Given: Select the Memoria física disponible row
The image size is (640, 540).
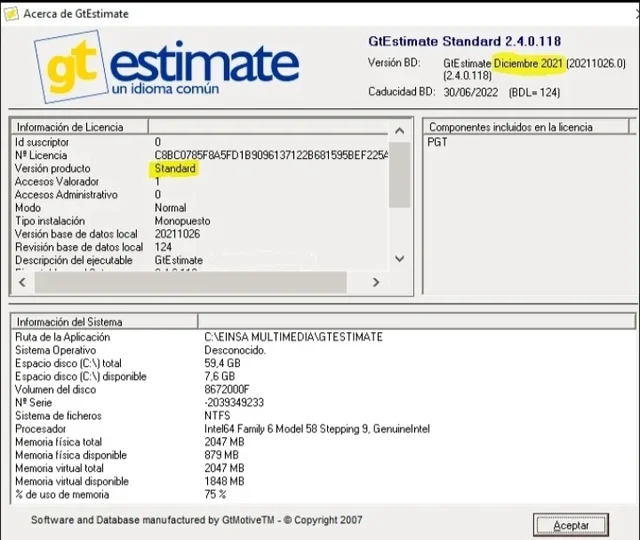Looking at the screenshot, I should (x=322, y=455).
